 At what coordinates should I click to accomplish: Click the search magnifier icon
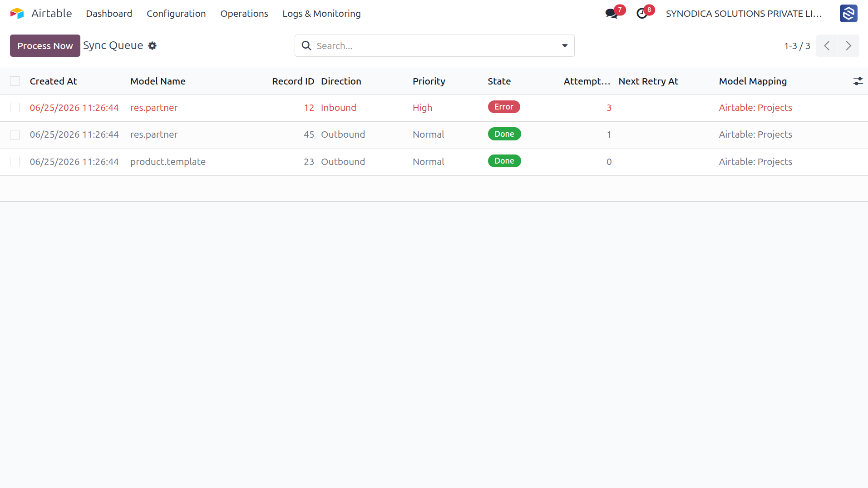tap(306, 45)
